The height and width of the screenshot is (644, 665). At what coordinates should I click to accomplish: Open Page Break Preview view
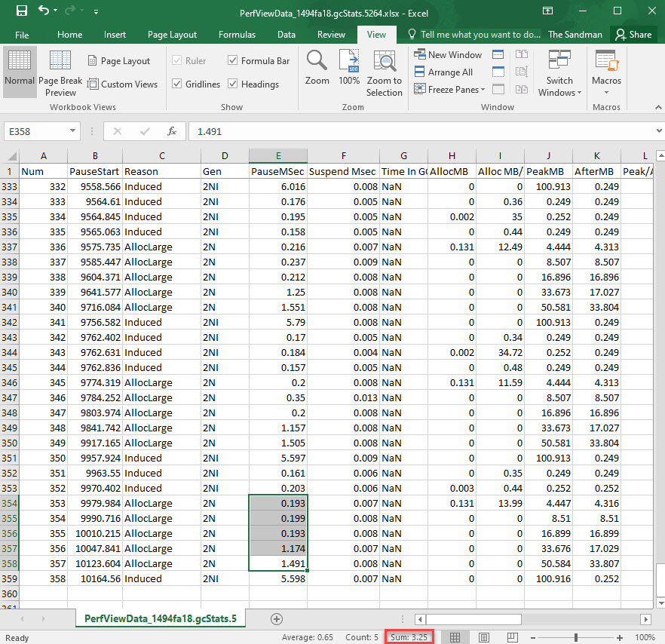60,73
